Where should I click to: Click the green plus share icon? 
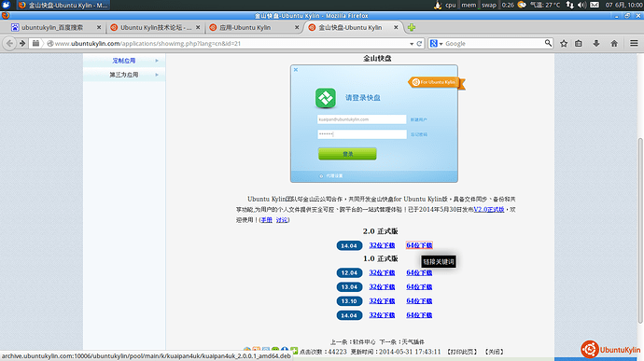click(294, 351)
